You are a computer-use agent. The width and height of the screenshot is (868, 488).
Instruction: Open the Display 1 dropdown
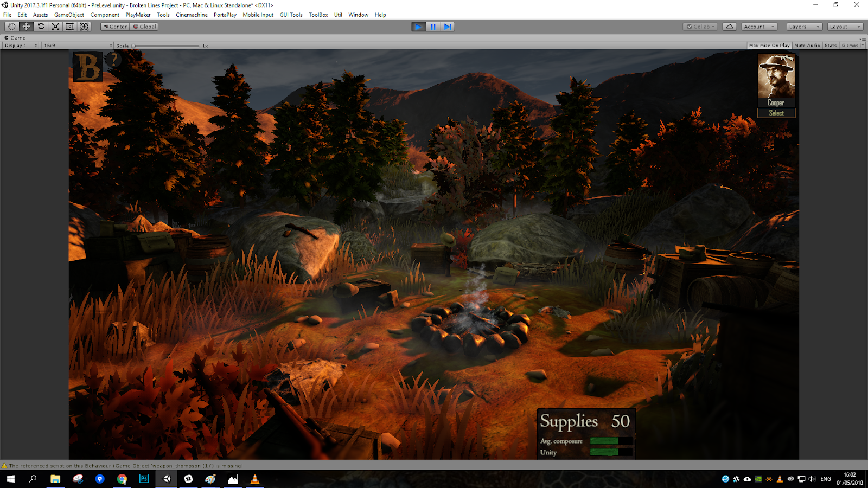click(x=21, y=46)
